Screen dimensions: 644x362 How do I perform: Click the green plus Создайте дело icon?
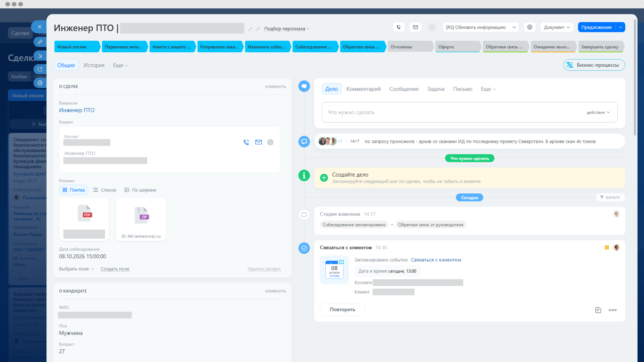(x=324, y=178)
